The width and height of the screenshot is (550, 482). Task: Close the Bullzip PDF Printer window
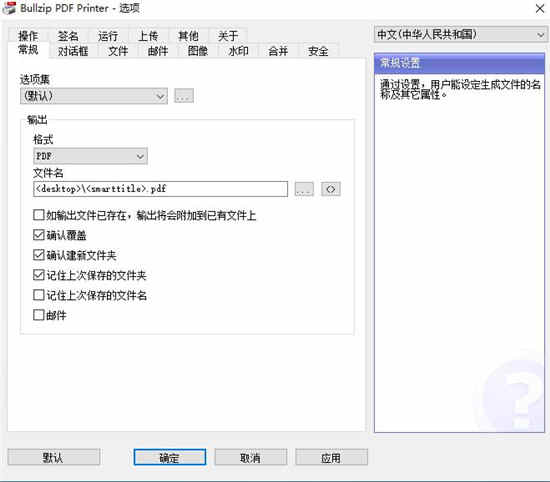point(540,8)
